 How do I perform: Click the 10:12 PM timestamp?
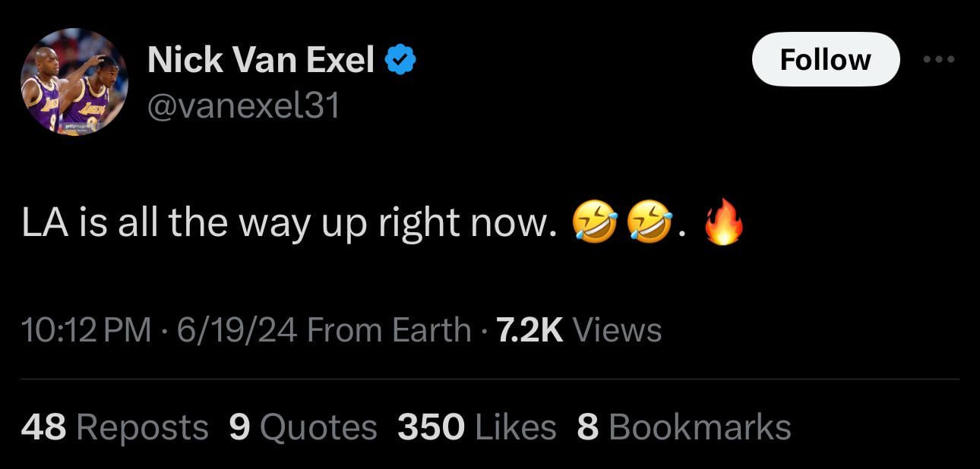tap(86, 330)
